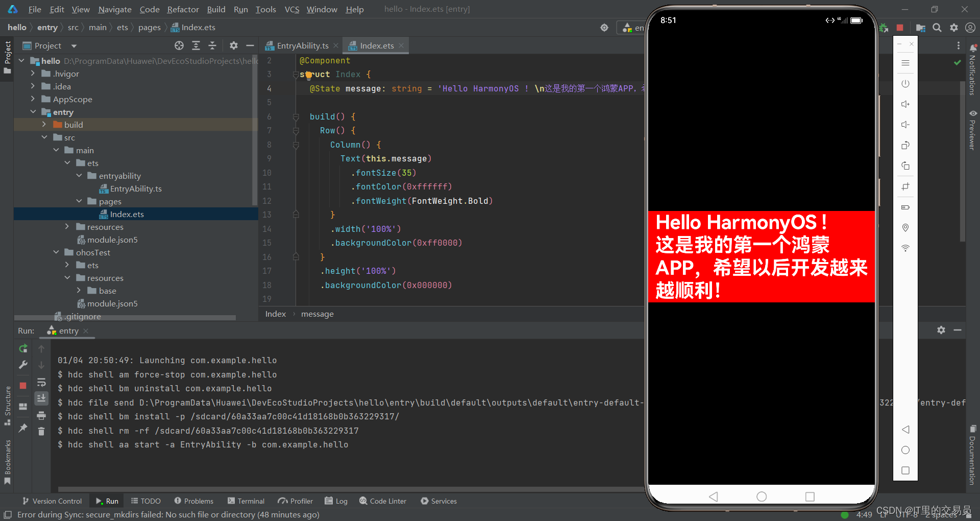Click Search Everywhere magnifier icon
The image size is (980, 521).
[x=937, y=28]
